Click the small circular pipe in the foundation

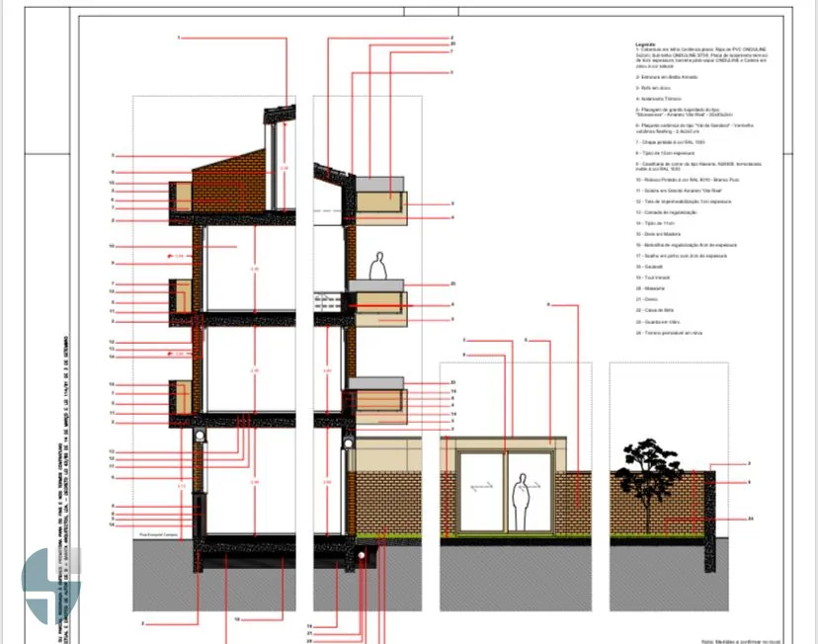[x=361, y=556]
